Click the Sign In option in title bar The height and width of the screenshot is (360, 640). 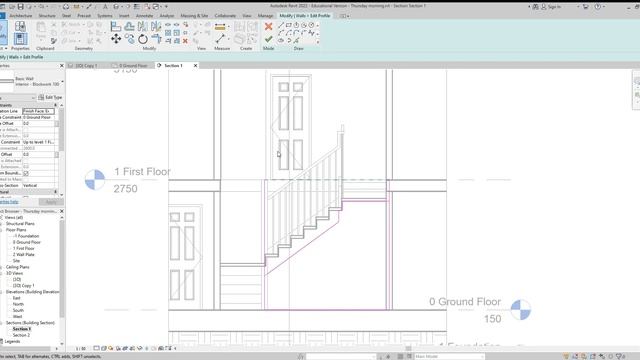click(551, 7)
